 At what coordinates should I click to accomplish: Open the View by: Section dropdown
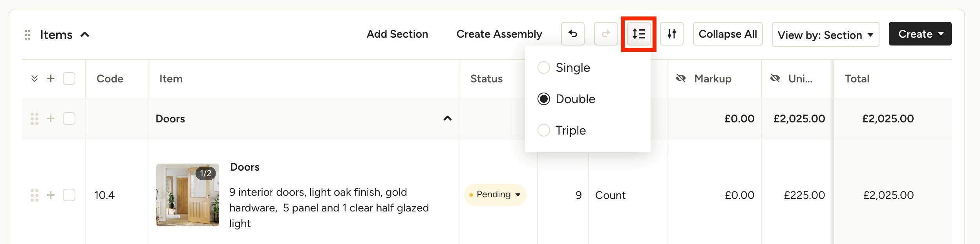(825, 35)
